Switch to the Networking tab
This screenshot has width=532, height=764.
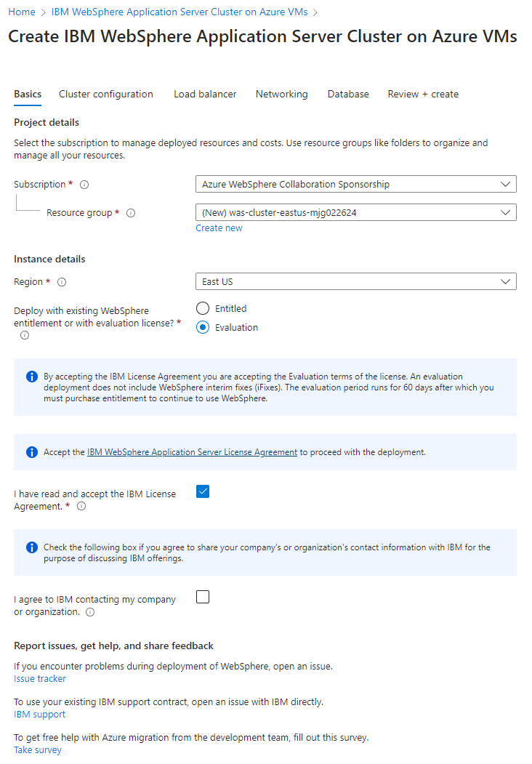tap(281, 94)
